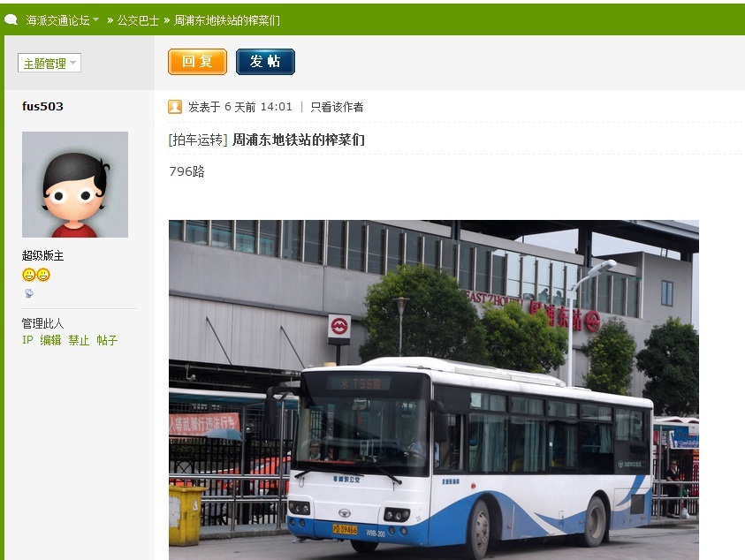Viewport: 745px width, 560px height.
Task: Expand the 主题管理 dropdown
Action: tap(49, 63)
